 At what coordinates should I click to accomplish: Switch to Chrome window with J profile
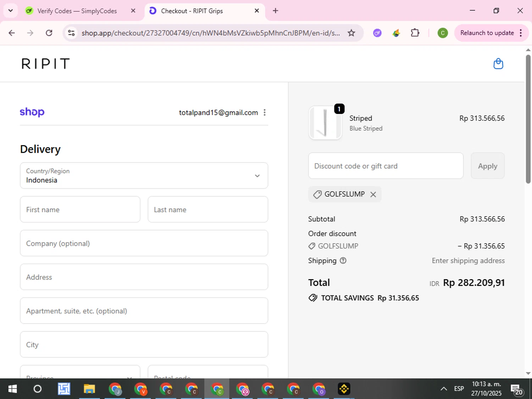pos(115,389)
